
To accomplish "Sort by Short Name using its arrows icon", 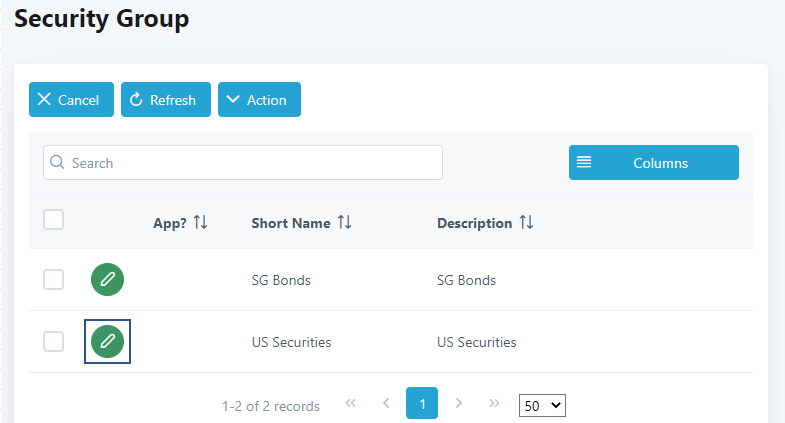I will click(x=344, y=223).
